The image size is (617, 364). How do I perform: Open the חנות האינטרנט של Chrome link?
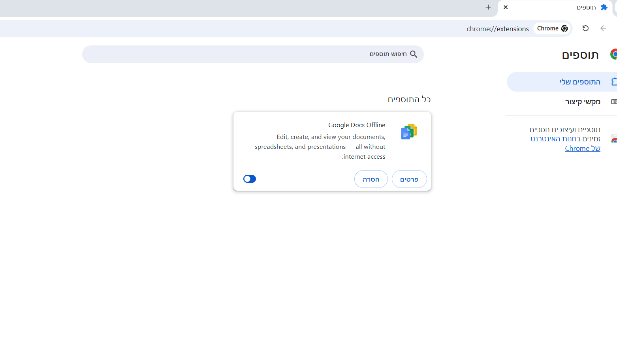point(565,144)
